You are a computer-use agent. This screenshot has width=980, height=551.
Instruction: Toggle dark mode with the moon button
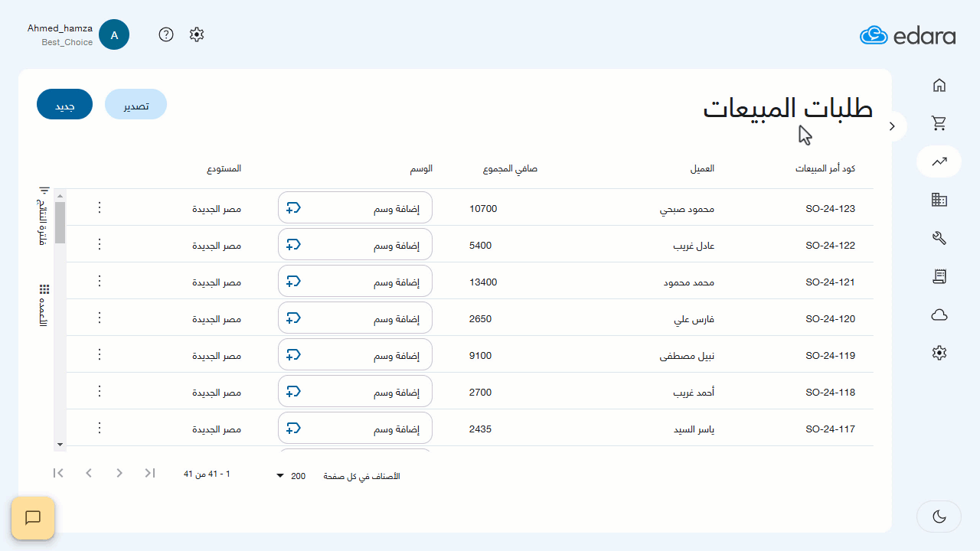(939, 517)
